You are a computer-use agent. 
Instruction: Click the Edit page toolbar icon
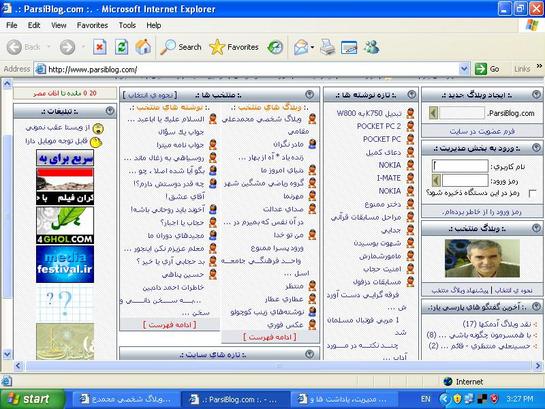click(349, 47)
